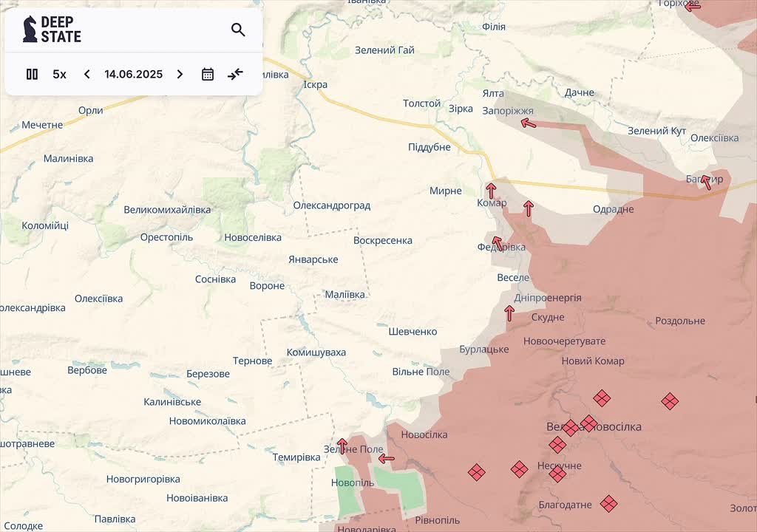Click attack arrow above Комар
The image size is (757, 532).
[491, 191]
